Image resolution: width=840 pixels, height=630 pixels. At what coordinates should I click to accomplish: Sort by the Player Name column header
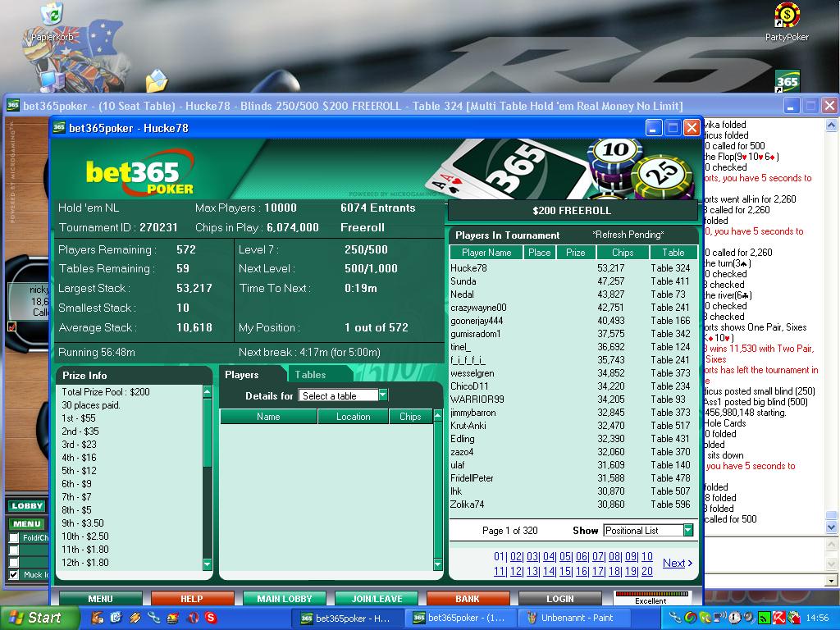(x=486, y=253)
